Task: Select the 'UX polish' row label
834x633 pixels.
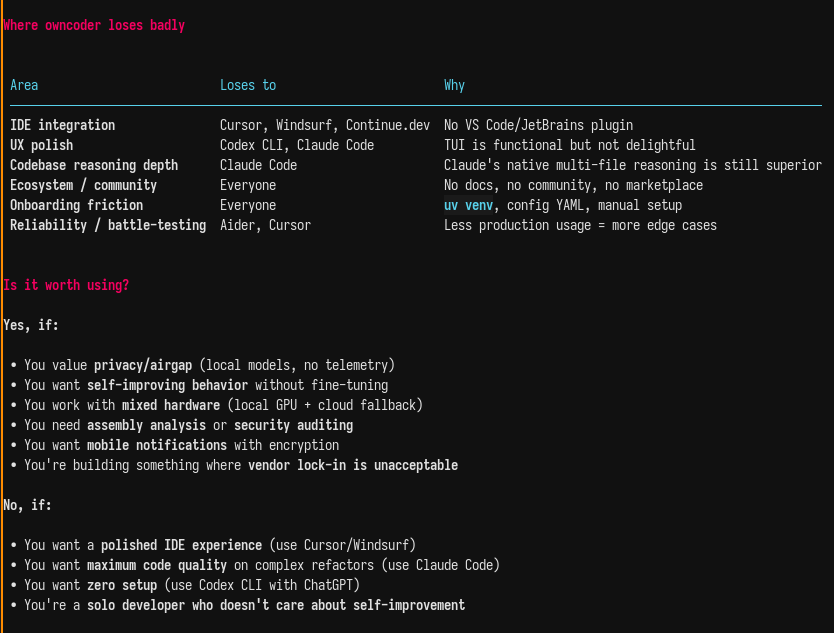Action: pos(41,145)
